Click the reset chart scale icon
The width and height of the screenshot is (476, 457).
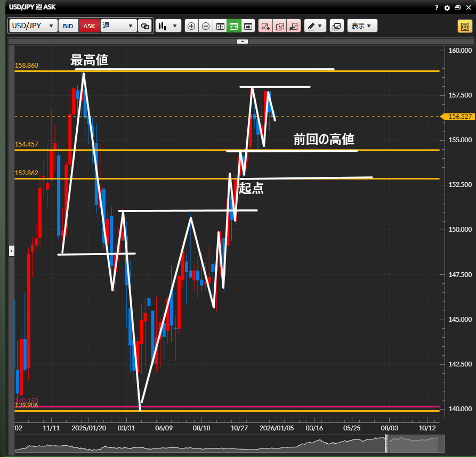(x=220, y=26)
